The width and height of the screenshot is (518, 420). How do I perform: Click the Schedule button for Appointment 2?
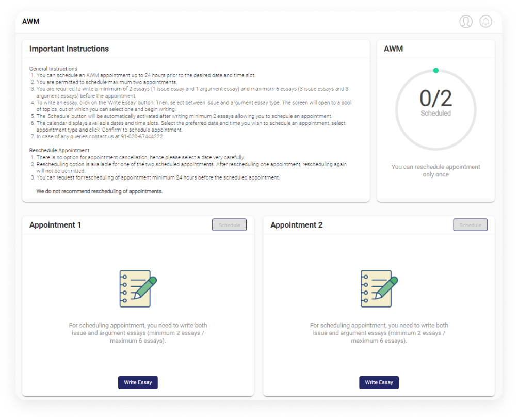click(470, 224)
